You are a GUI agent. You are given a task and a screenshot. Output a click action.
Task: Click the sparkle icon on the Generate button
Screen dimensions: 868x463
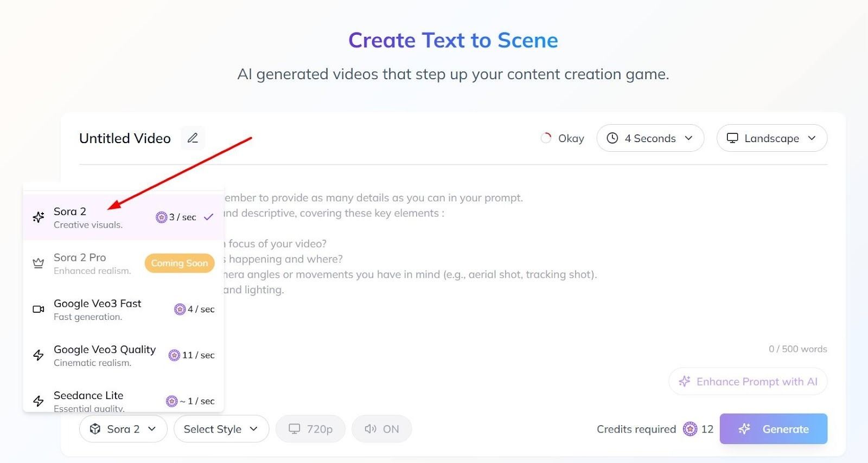tap(744, 429)
